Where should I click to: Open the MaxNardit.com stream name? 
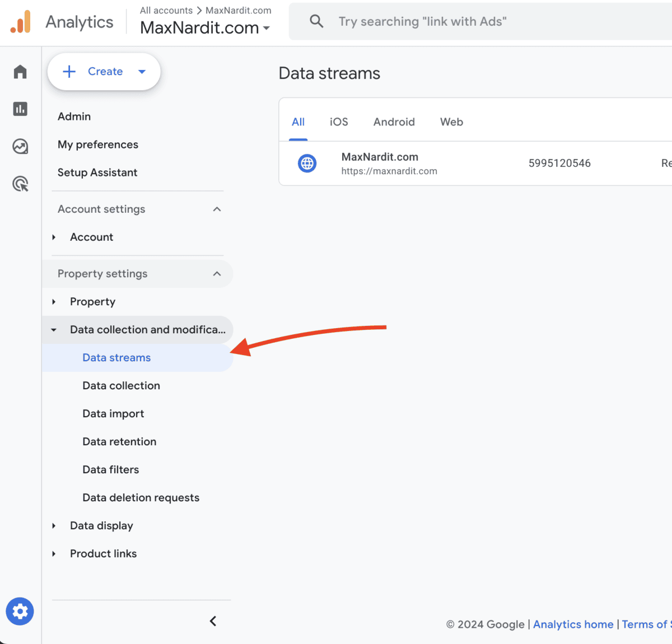pos(380,157)
